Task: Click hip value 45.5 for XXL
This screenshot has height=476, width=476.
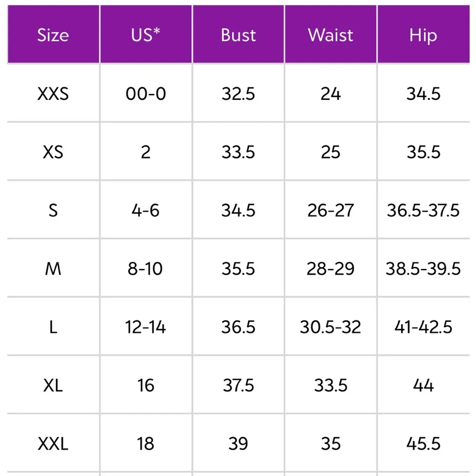Action: [423, 444]
